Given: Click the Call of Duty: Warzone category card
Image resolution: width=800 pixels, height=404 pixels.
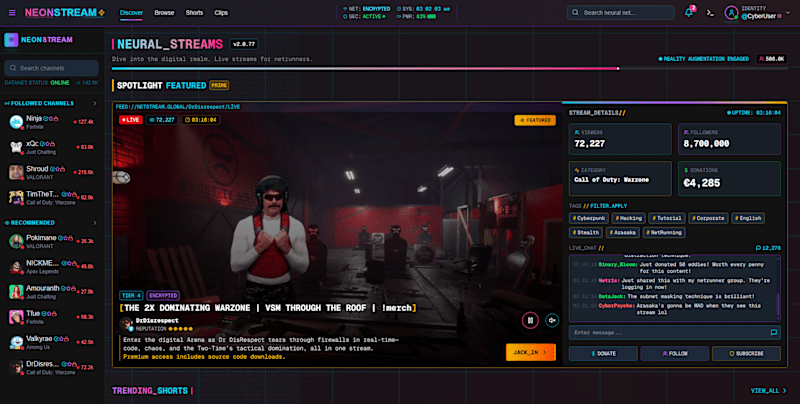Looking at the screenshot, I should pos(620,179).
